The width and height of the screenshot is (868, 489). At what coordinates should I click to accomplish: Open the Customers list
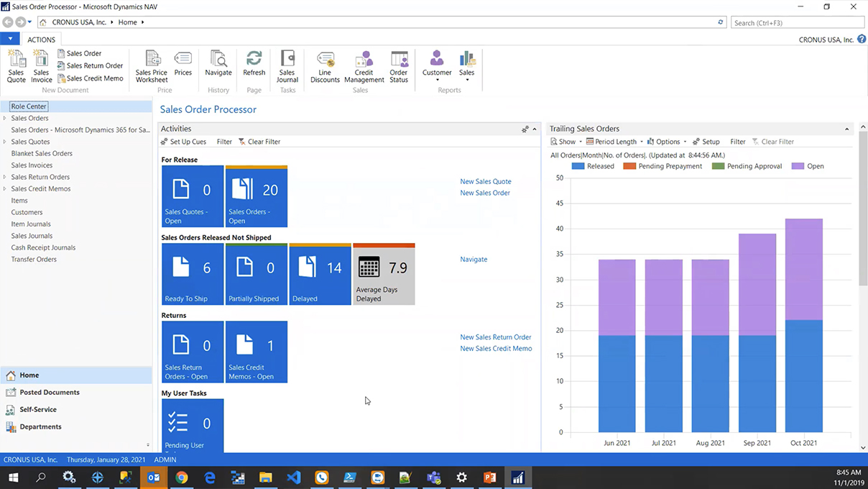pyautogui.click(x=27, y=212)
